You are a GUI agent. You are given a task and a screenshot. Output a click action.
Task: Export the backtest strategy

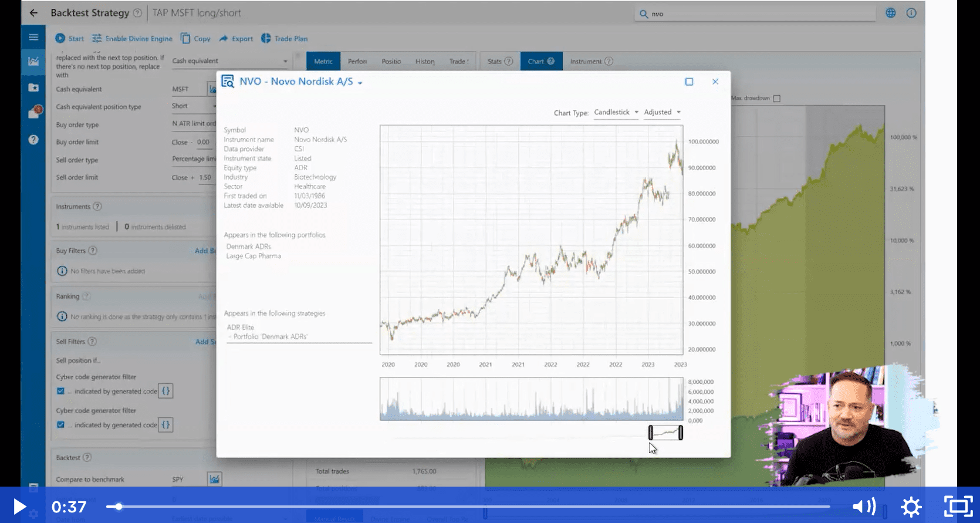pyautogui.click(x=236, y=39)
